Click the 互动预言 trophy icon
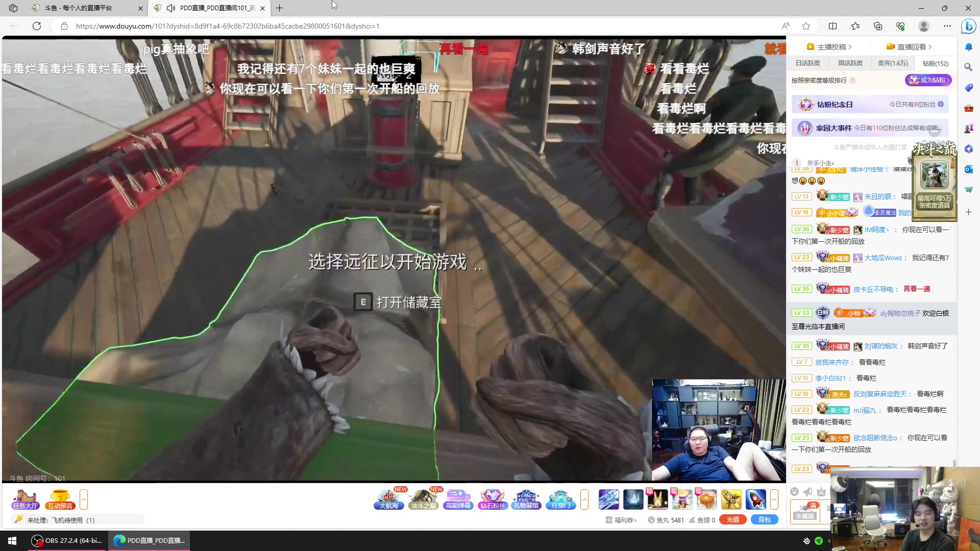980x551 pixels. 60,499
